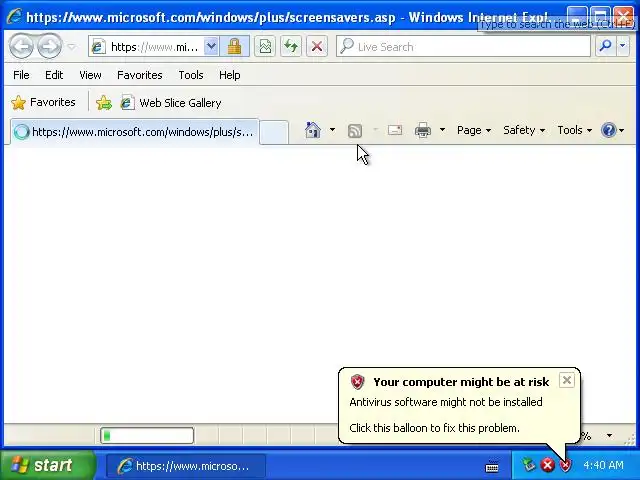Expand the Print options dropdown arrow
Screen dimensions: 640x480
(x=442, y=130)
